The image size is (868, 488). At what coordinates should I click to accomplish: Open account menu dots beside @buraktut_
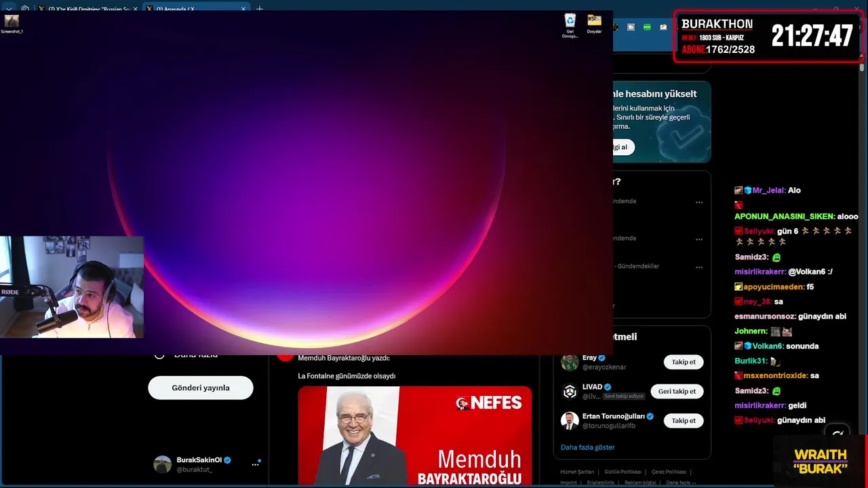[256, 464]
